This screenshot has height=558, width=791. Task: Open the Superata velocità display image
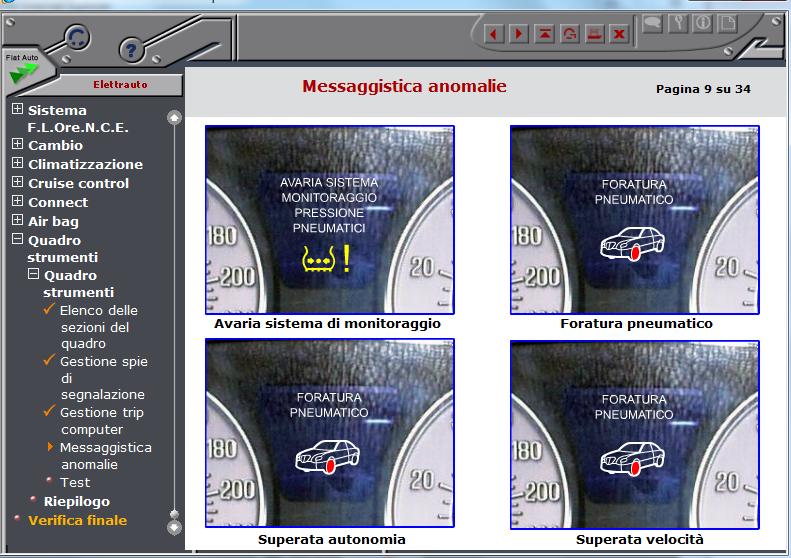coord(635,435)
